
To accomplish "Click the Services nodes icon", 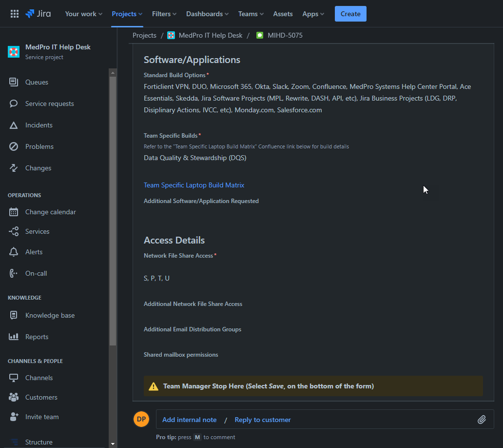I will pyautogui.click(x=14, y=231).
